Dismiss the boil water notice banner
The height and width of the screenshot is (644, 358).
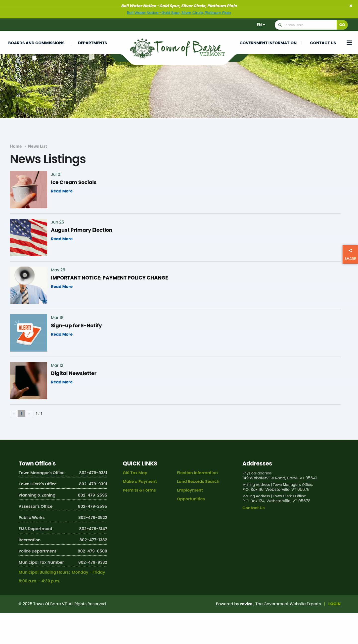(x=351, y=6)
